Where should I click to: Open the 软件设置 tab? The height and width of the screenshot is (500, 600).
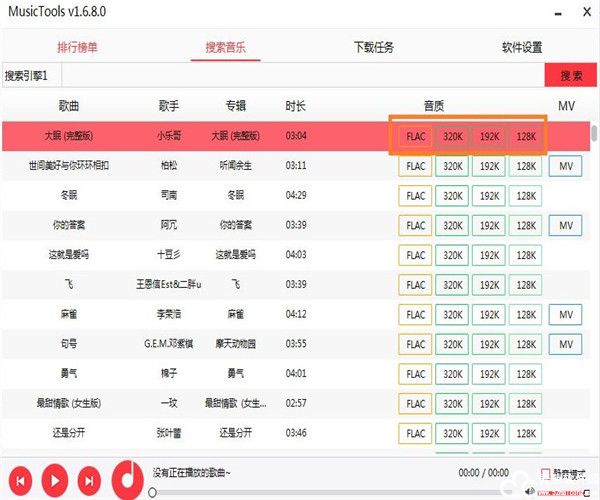(522, 47)
